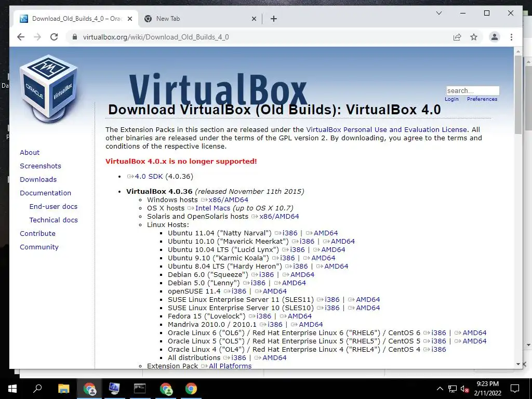Open End-user docs in sidebar

coord(54,206)
